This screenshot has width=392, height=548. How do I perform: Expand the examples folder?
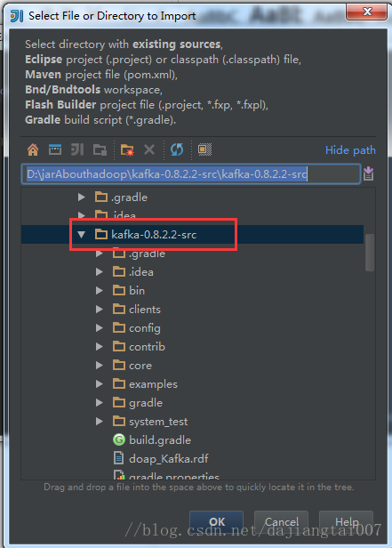coord(100,384)
